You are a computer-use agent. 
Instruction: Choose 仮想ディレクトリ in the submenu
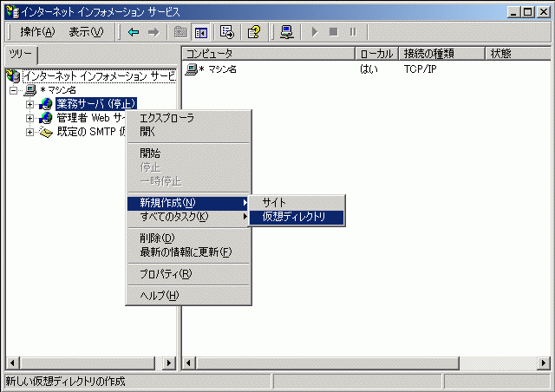pos(297,217)
